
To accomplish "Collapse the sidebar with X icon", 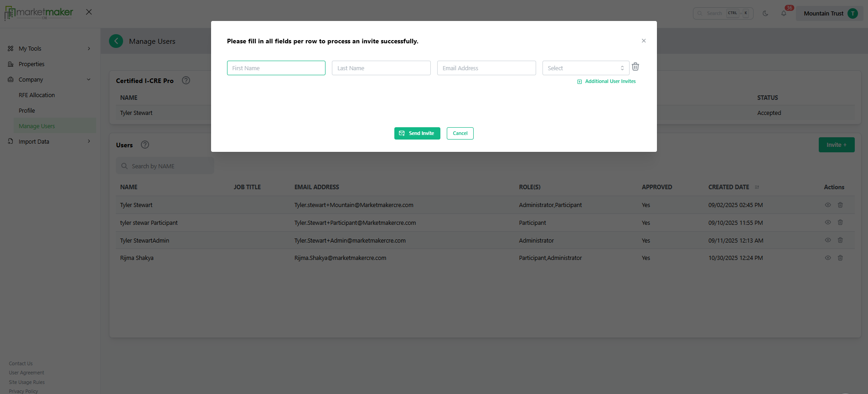I will 89,12.
